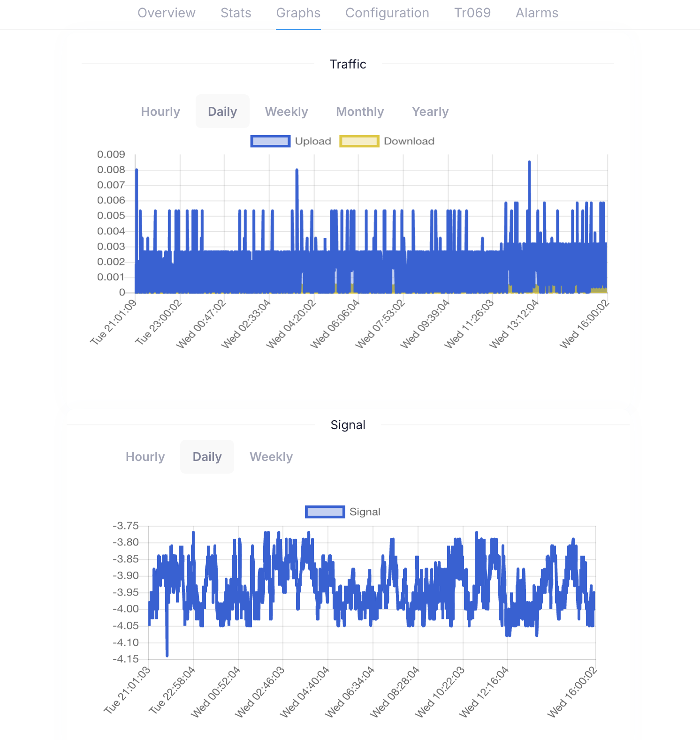Select Daily traffic range
The width and height of the screenshot is (700, 740).
(x=222, y=112)
